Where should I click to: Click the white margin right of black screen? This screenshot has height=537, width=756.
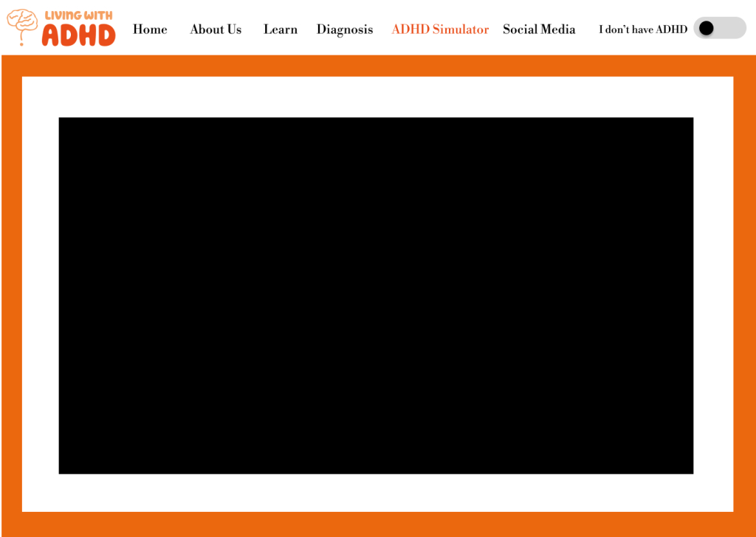coord(713,295)
